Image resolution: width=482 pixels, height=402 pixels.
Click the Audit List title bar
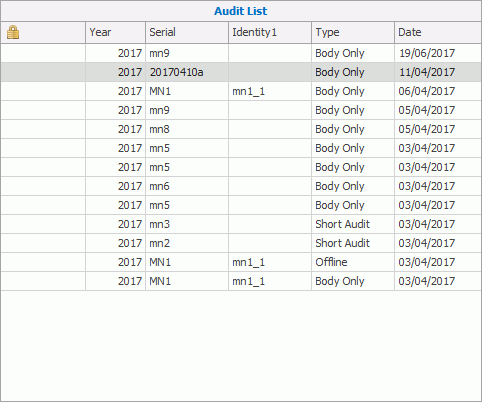pyautogui.click(x=241, y=11)
